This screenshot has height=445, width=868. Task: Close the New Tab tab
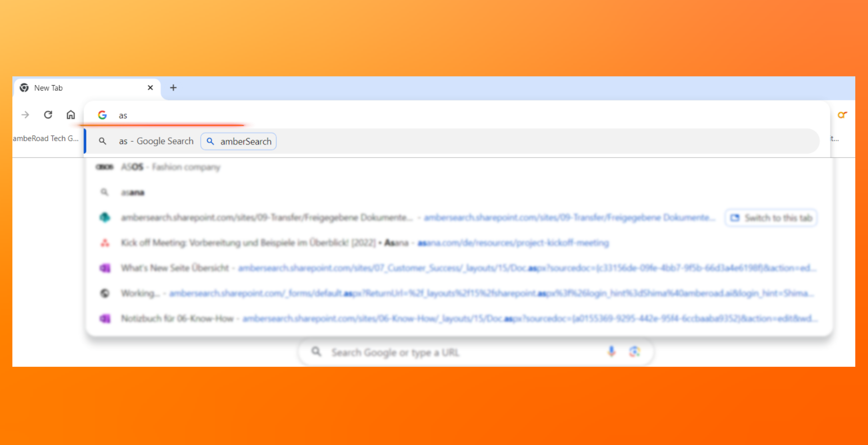tap(150, 88)
